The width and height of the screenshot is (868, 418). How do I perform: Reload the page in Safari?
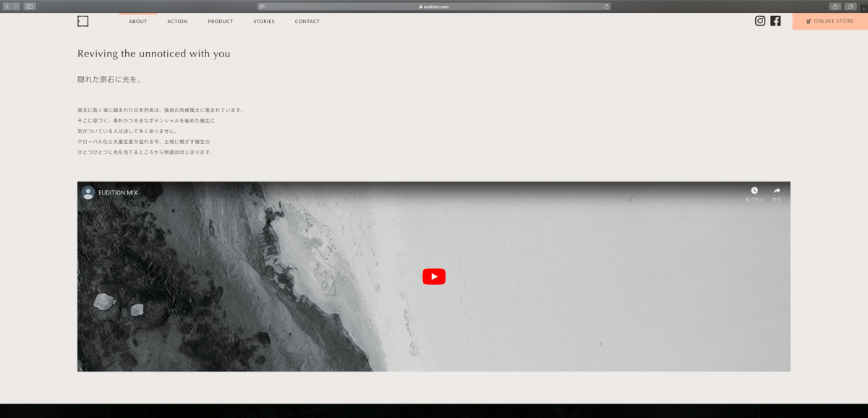pos(606,7)
